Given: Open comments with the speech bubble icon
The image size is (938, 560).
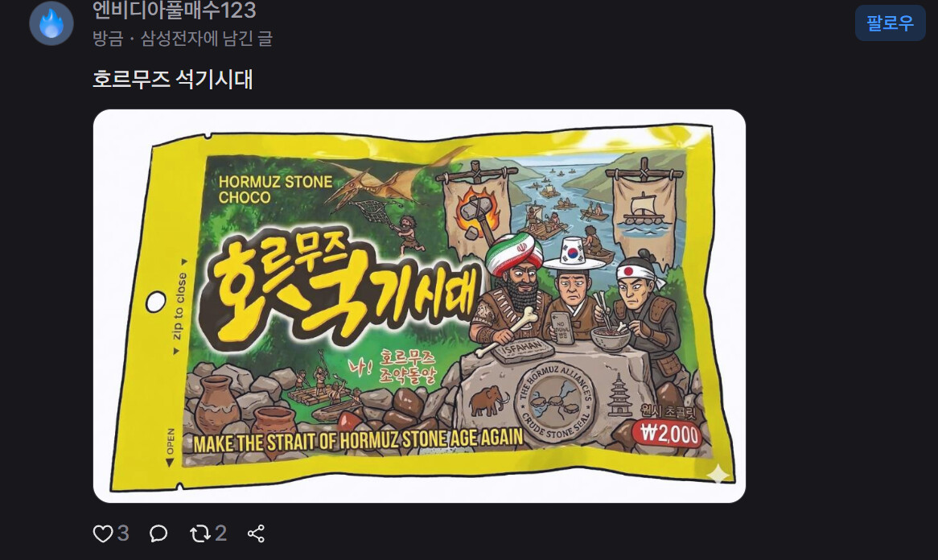Looking at the screenshot, I should [158, 533].
